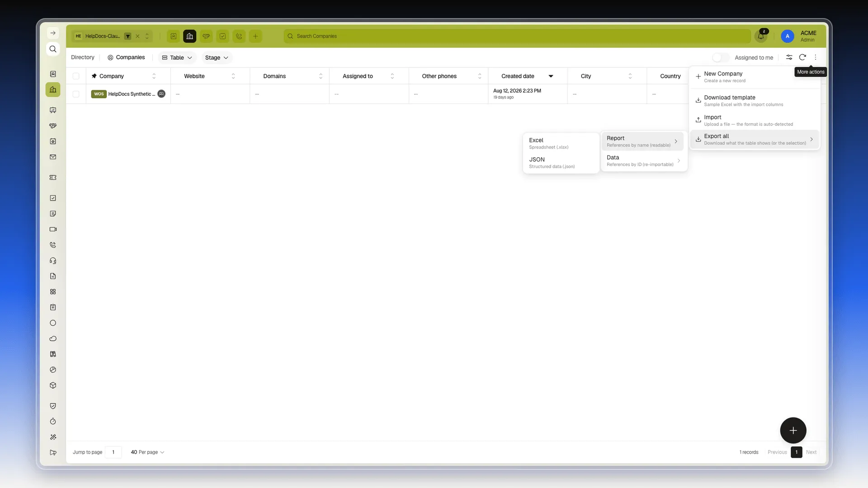Sort by the Created date column arrow
The height and width of the screenshot is (488, 868).
pos(551,76)
